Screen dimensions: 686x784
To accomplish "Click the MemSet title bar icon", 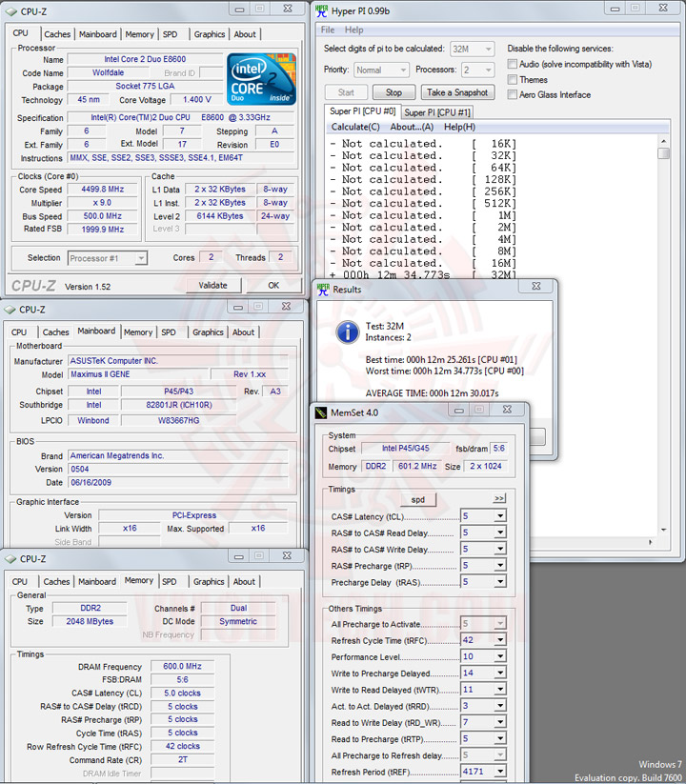I will point(320,412).
